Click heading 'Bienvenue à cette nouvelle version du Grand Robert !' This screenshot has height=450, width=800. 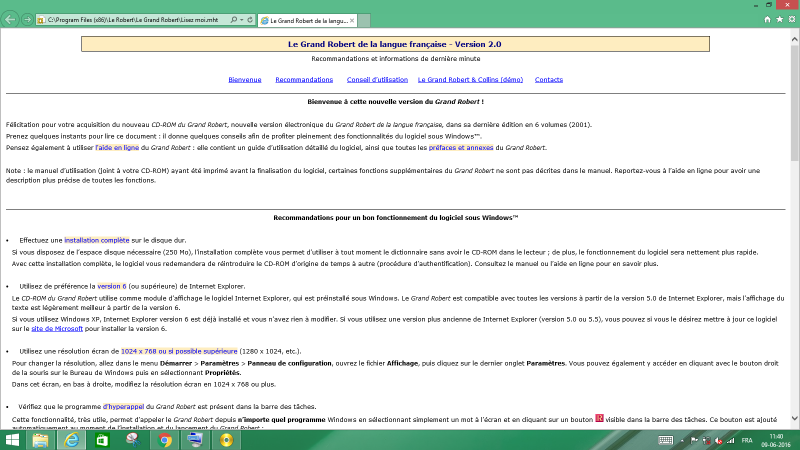point(395,102)
